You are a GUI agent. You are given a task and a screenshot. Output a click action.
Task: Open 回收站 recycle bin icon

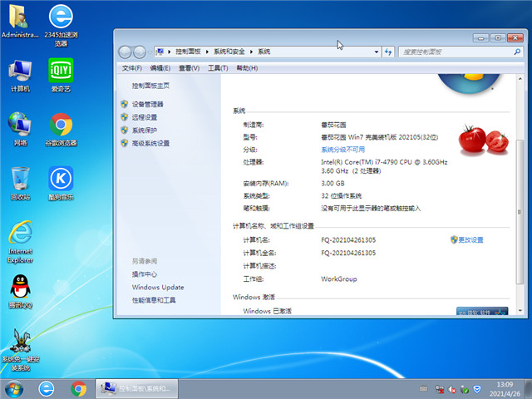pos(20,184)
